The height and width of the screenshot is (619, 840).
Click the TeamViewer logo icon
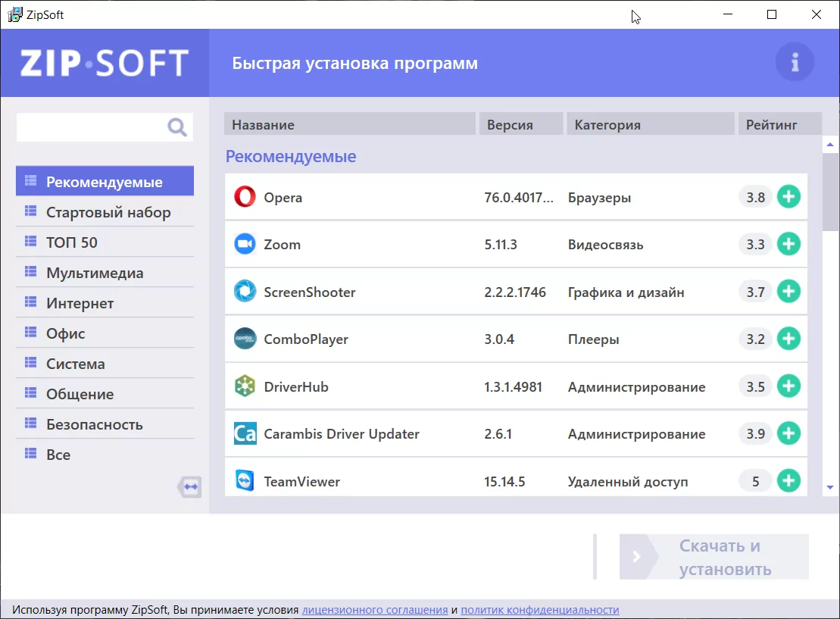tap(245, 481)
